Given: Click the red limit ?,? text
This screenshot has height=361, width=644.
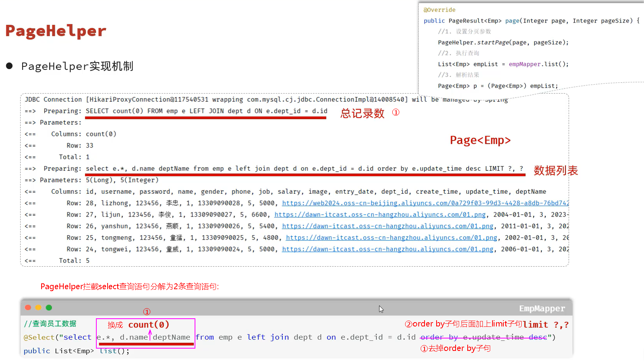Looking at the screenshot, I should coord(545,325).
